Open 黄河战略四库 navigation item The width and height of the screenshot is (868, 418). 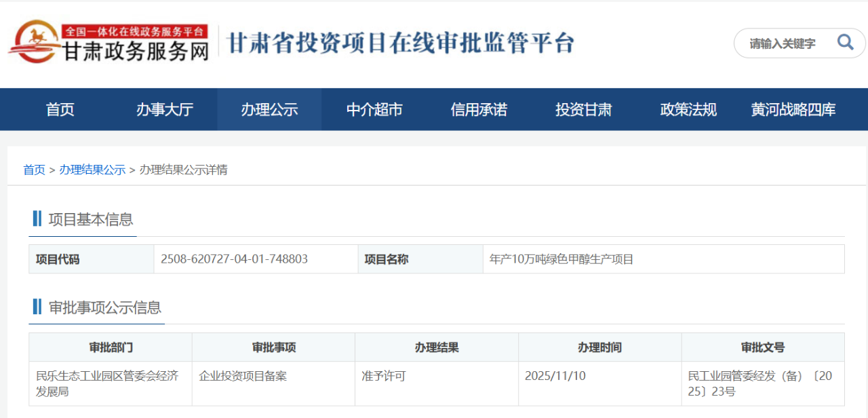[793, 109]
